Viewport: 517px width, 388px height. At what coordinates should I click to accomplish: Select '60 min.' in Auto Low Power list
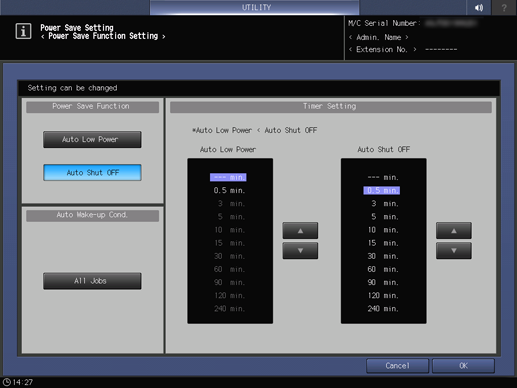click(229, 269)
